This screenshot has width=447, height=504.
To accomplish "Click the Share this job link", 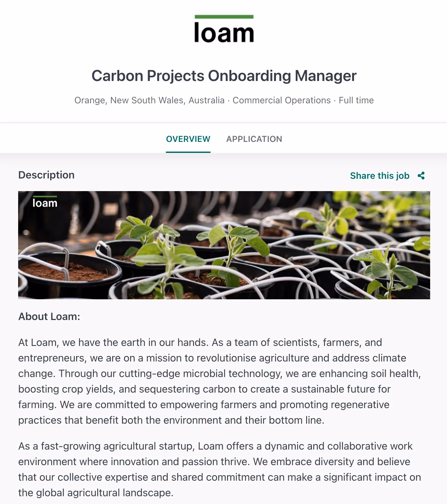I will point(380,176).
